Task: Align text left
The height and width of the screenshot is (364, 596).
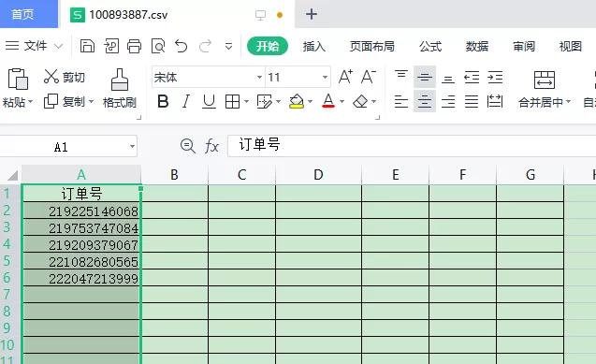Action: [x=401, y=101]
